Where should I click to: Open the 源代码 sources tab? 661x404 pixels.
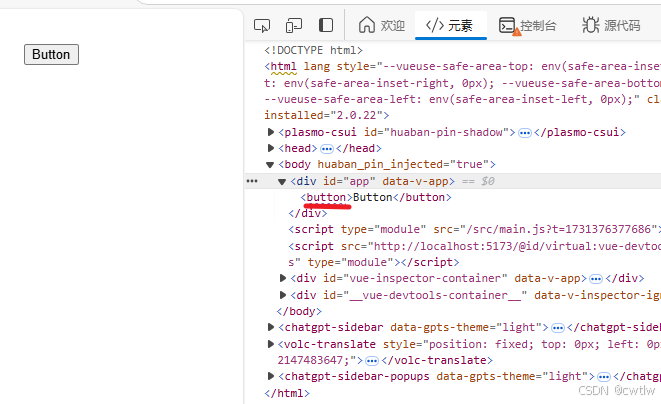tap(611, 25)
